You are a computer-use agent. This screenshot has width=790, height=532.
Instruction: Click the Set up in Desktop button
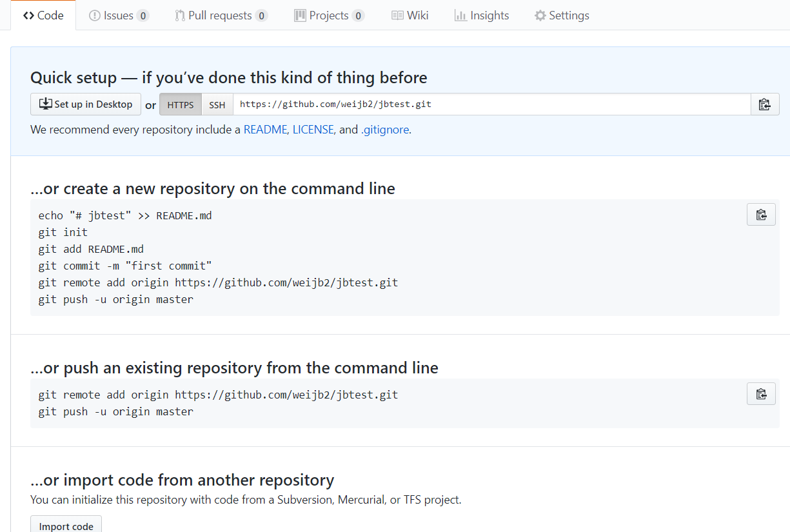pyautogui.click(x=86, y=104)
